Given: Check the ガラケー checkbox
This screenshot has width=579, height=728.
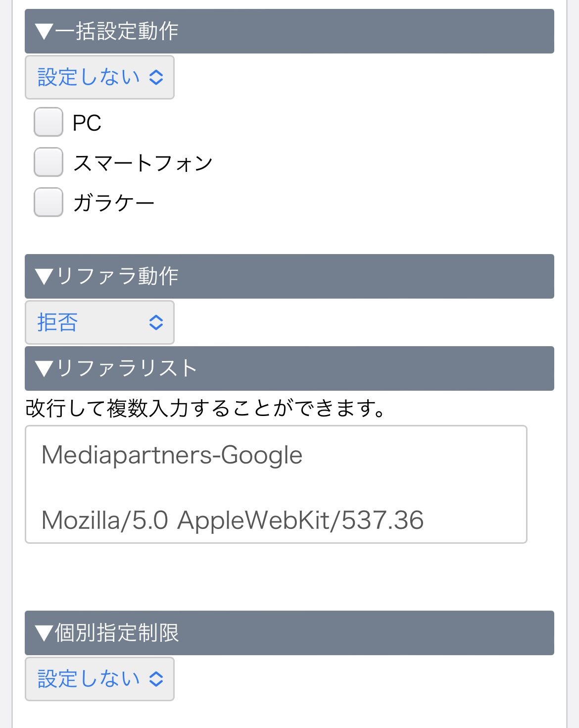Looking at the screenshot, I should (x=48, y=203).
